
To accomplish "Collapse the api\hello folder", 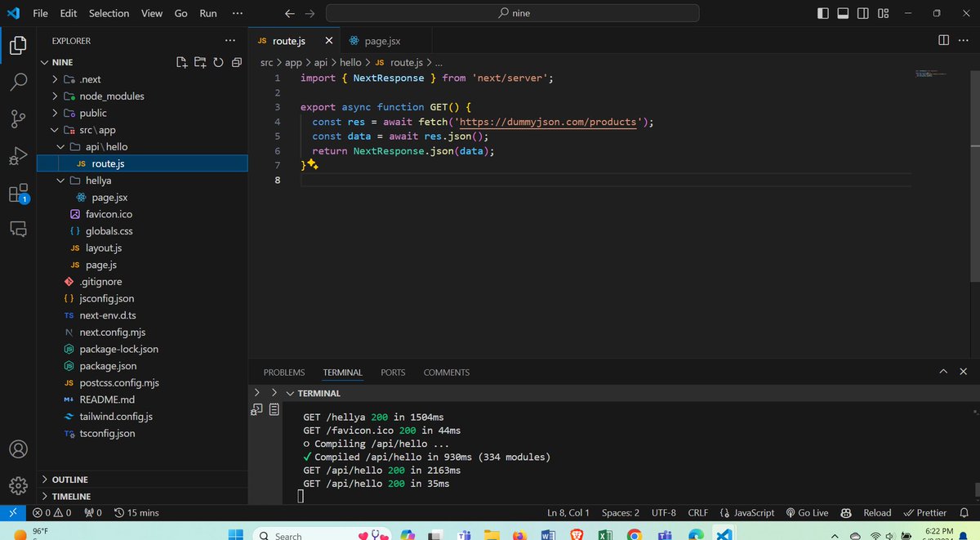I will [x=143, y=146].
